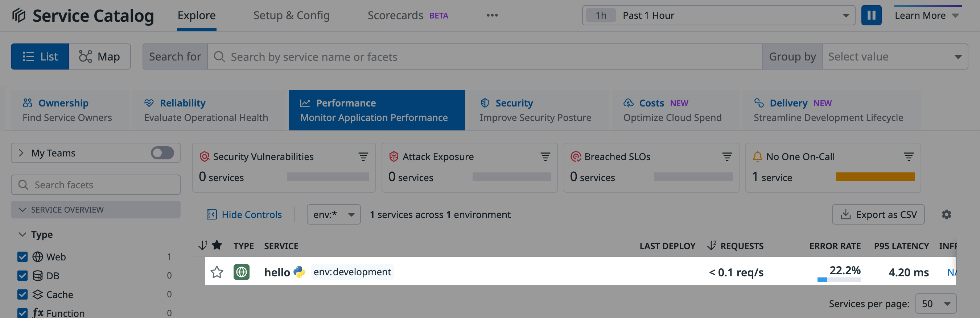The image size is (980, 318).
Task: Open table settings gear icon
Action: pyautogui.click(x=947, y=214)
